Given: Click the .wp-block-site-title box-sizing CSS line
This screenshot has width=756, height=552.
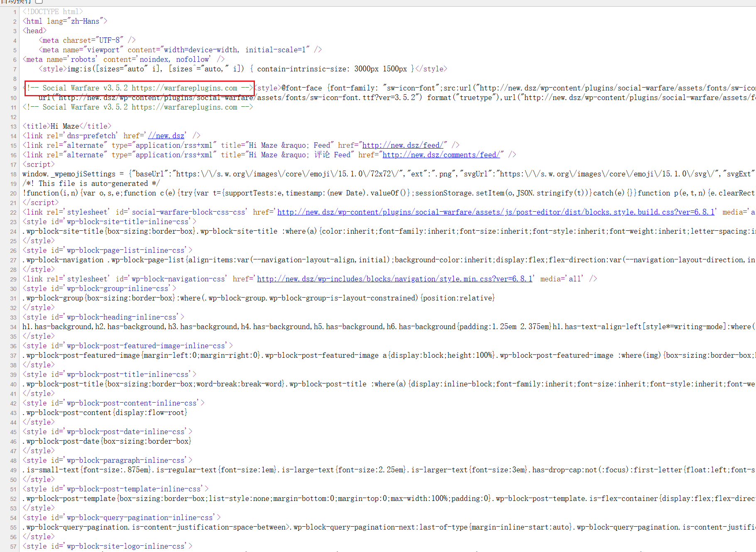Looking at the screenshot, I should tap(389, 231).
